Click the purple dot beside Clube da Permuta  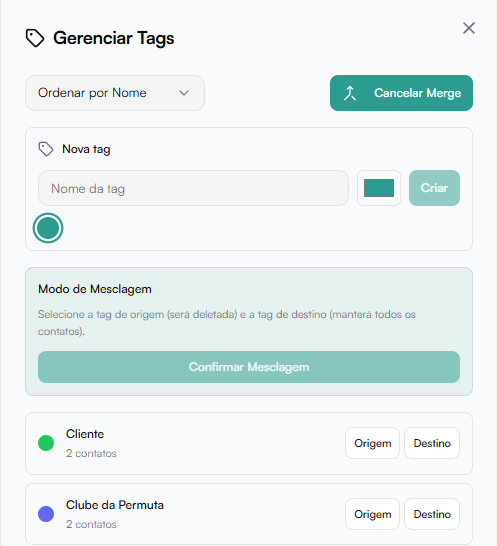click(x=46, y=514)
